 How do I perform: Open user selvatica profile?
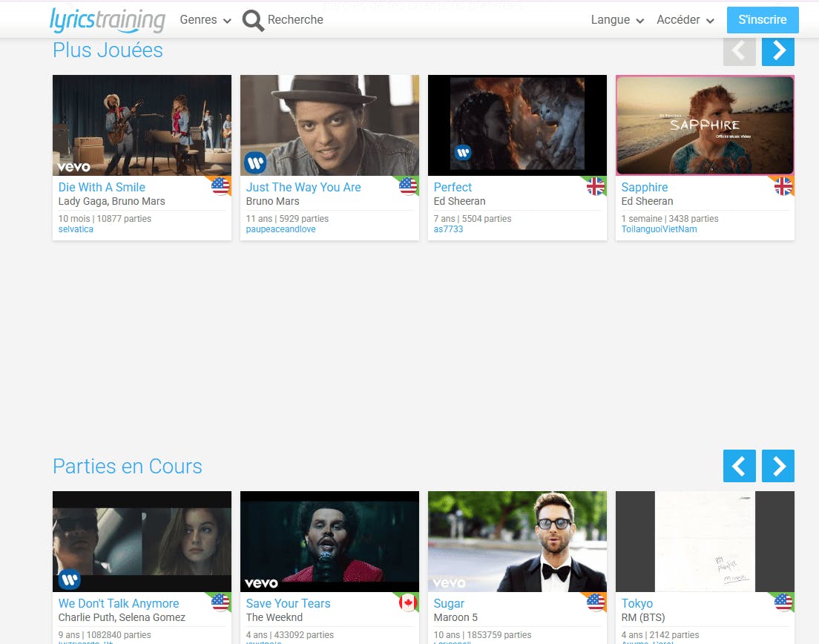point(76,229)
